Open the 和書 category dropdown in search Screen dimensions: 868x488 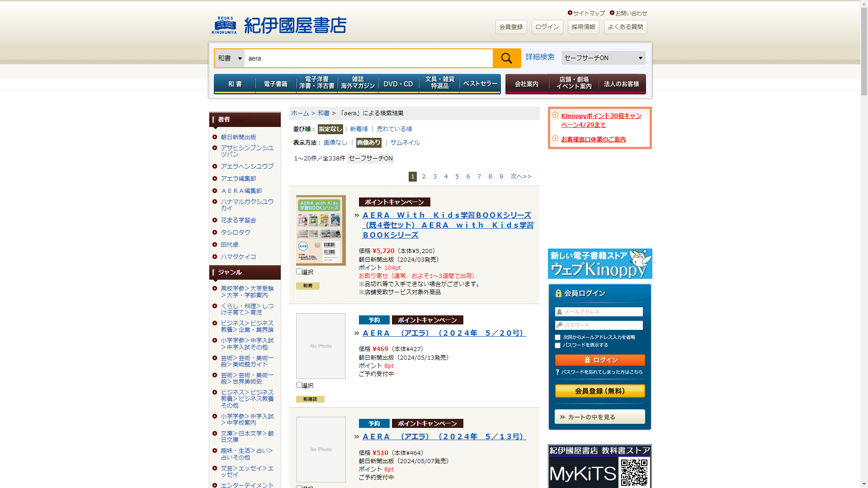[230, 58]
